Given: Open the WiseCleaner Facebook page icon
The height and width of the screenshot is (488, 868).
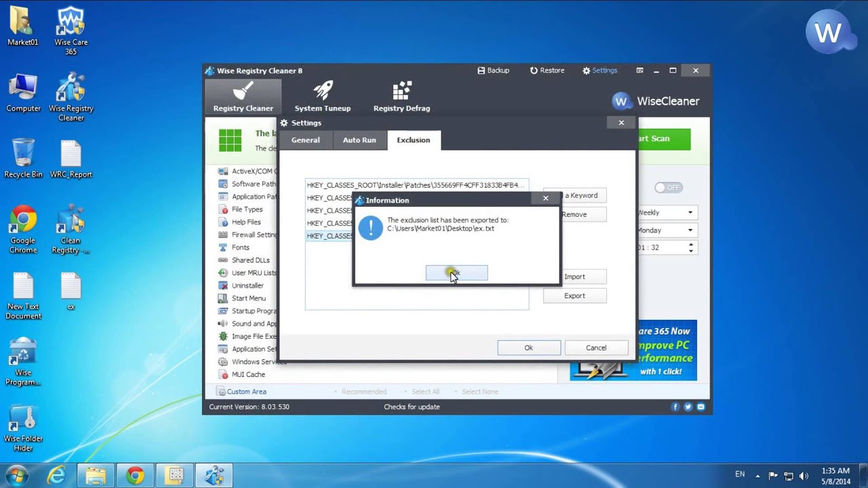Looking at the screenshot, I should point(675,407).
